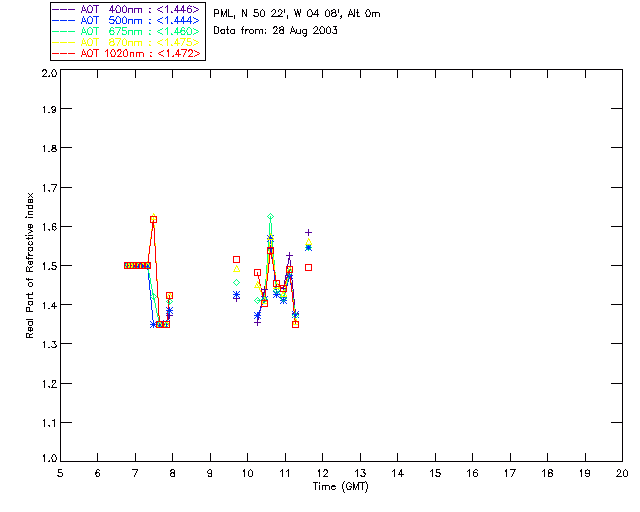
Task: Click the isolated red square near 11.6 hours
Action: [309, 267]
